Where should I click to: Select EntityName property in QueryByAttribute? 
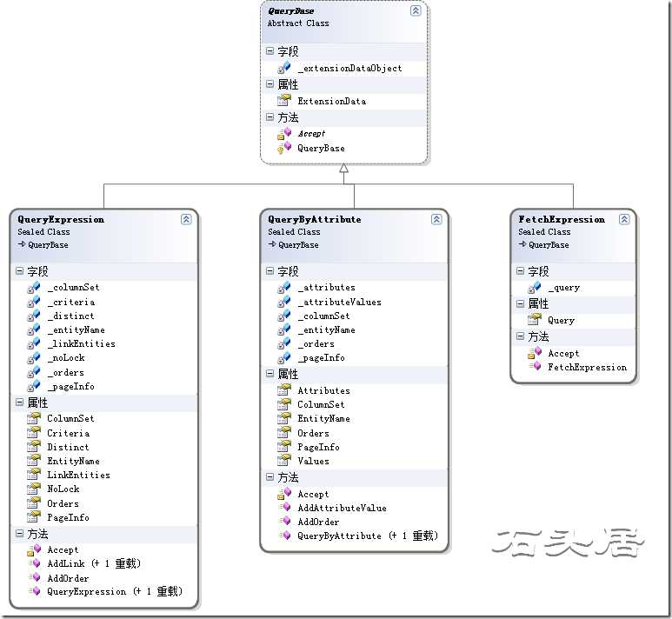324,418
